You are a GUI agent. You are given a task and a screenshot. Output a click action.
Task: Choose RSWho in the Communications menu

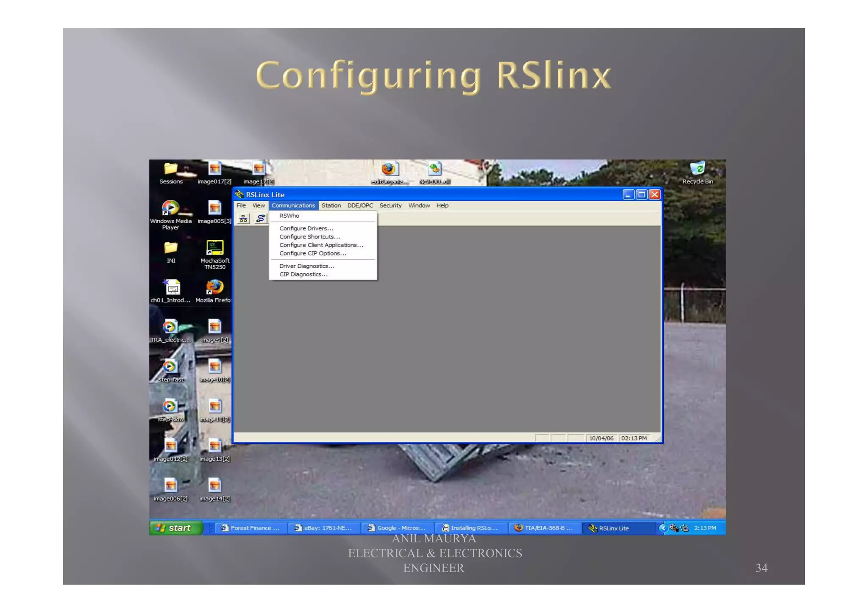[289, 216]
